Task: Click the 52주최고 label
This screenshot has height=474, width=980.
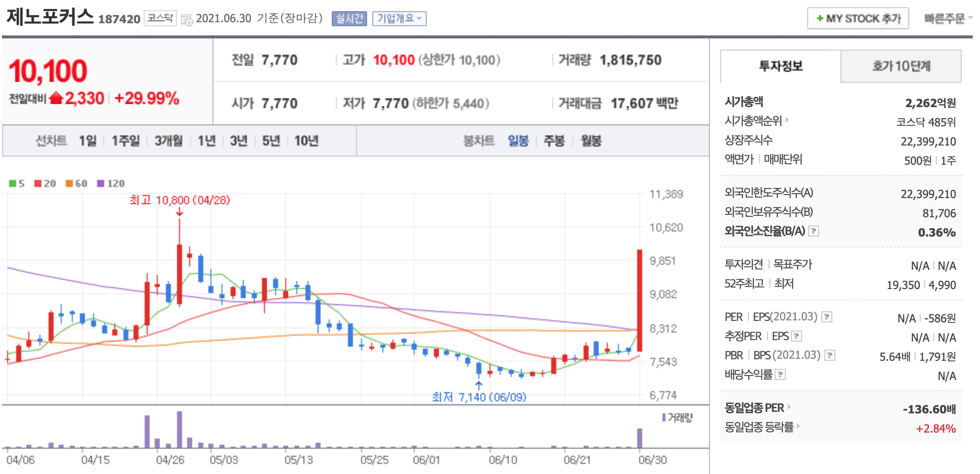Action: 744,283
